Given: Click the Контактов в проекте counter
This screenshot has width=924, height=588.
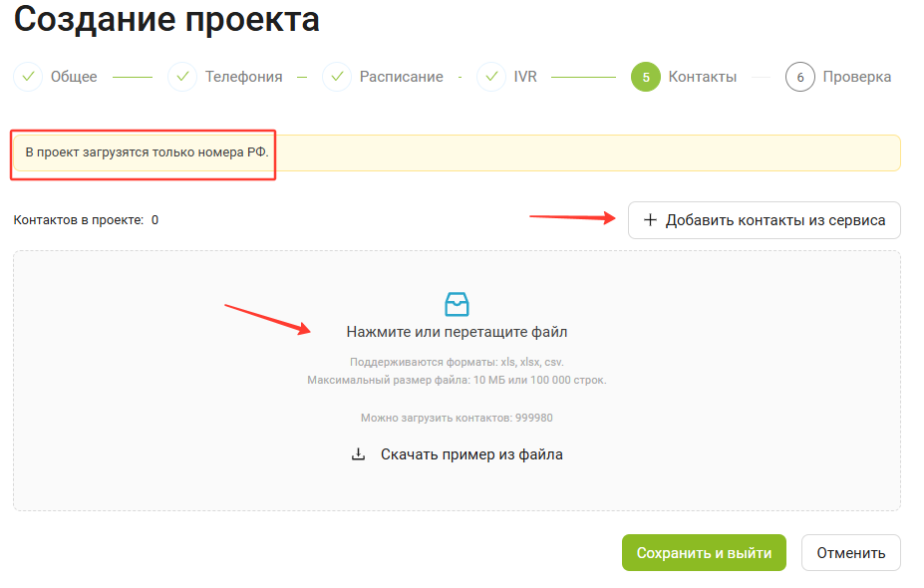Looking at the screenshot, I should click(86, 220).
